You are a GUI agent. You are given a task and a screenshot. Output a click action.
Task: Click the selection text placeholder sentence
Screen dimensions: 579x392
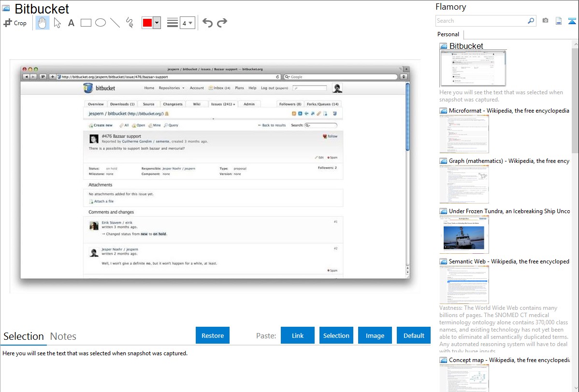point(95,353)
